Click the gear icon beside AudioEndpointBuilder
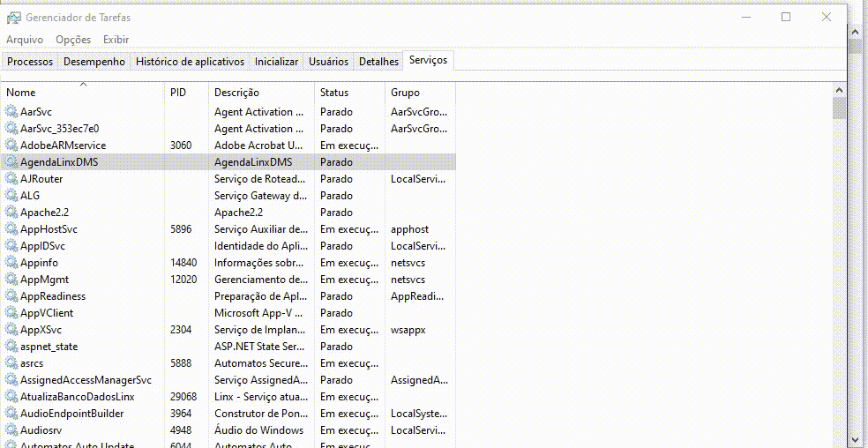 tap(11, 414)
